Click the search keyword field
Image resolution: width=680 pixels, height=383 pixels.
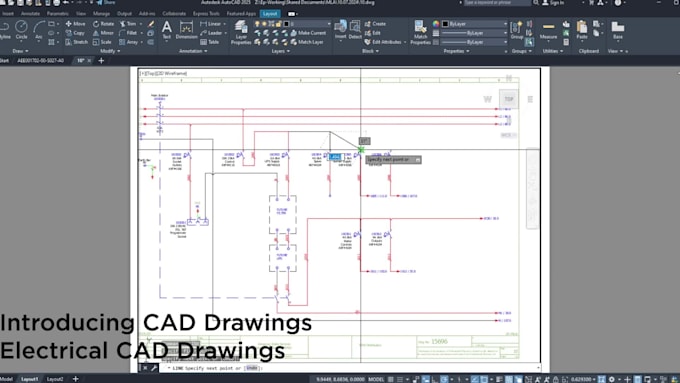(497, 3)
